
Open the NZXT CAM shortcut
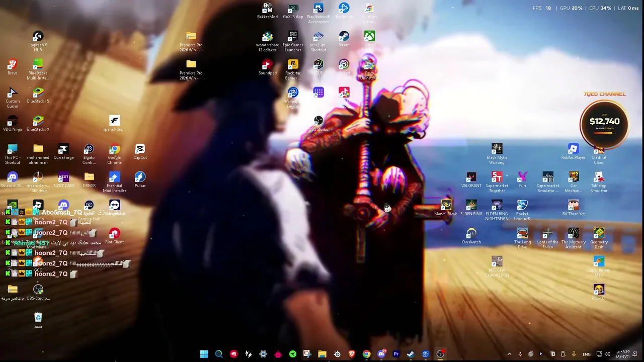[63, 180]
